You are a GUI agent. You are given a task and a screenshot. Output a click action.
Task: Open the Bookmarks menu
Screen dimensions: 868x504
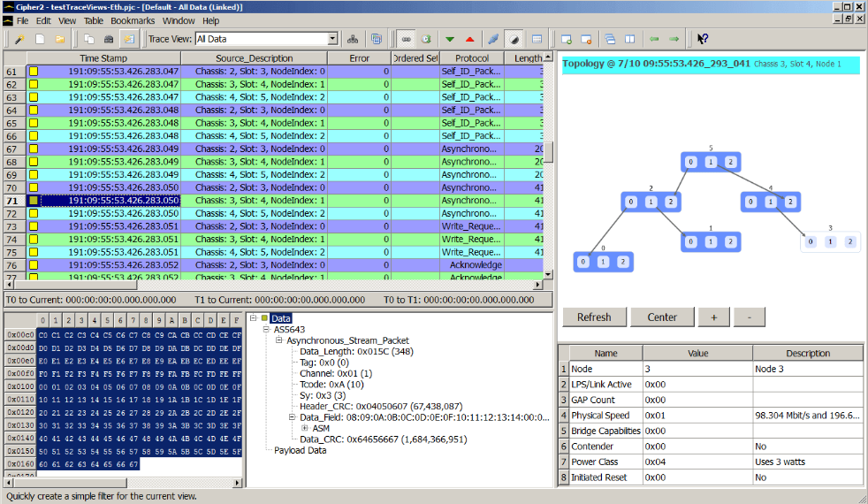pyautogui.click(x=133, y=21)
